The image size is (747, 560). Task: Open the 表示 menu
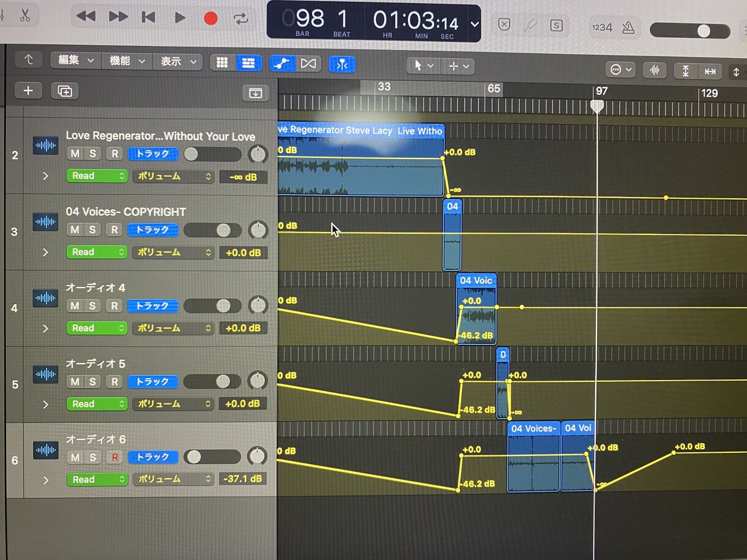(178, 61)
